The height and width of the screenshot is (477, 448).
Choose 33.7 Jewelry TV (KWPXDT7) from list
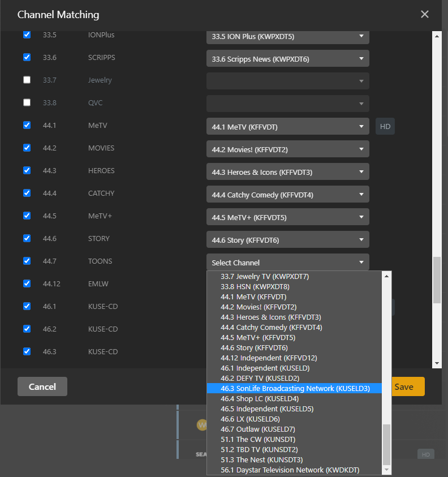[294, 276]
